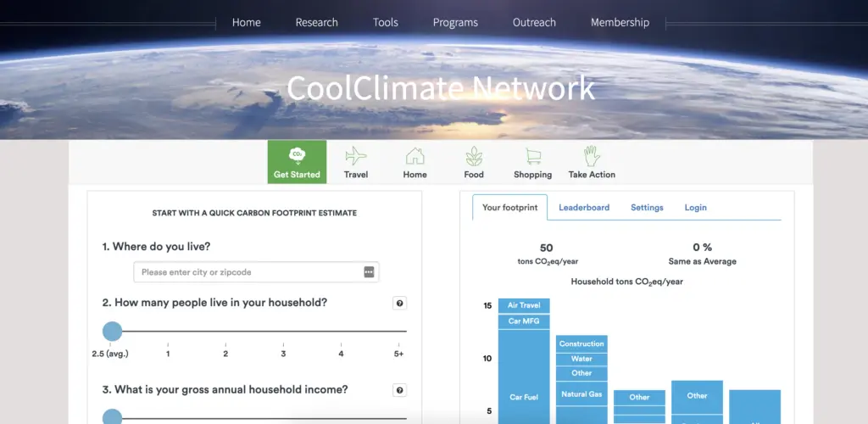Open the Food plant section
Screen dimensions: 868x424
point(474,162)
